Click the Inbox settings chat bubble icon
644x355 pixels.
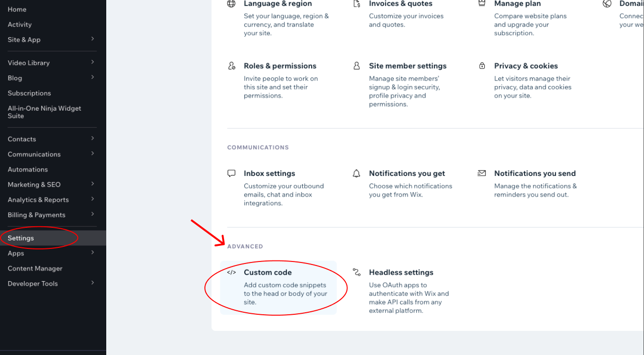pos(231,173)
